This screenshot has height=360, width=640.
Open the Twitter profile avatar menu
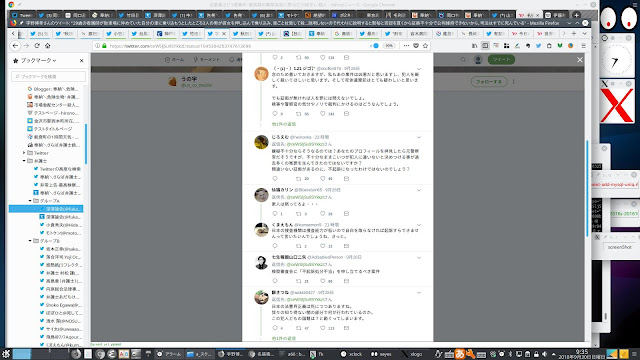(478, 60)
